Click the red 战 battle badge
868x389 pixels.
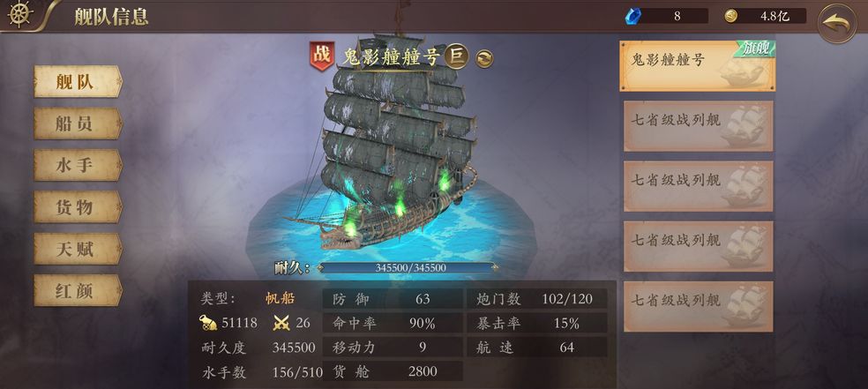coord(322,56)
